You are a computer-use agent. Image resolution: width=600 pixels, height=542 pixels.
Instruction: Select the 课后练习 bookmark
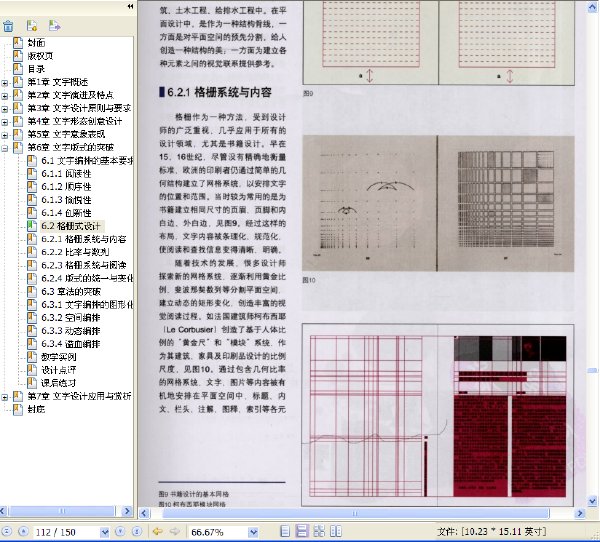tap(59, 383)
